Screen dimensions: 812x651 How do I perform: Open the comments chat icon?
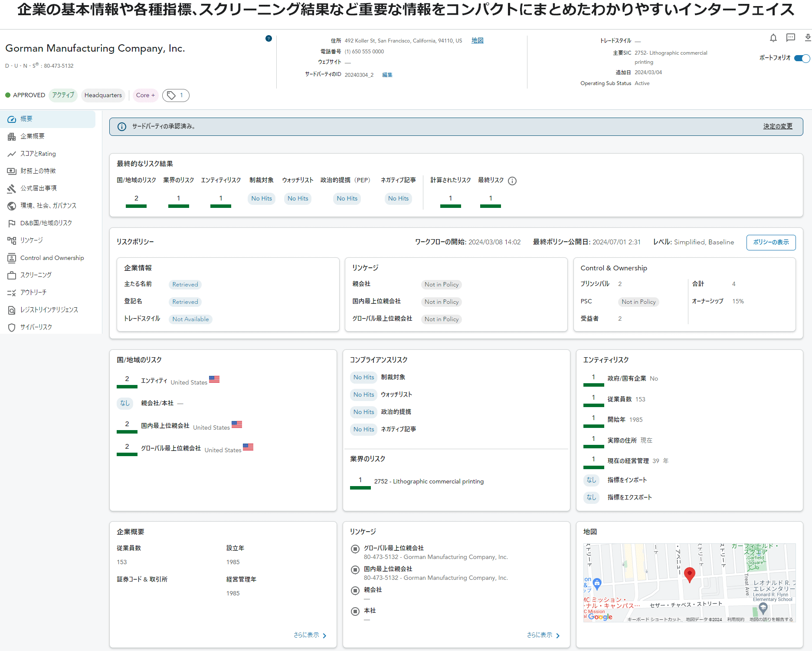point(791,38)
